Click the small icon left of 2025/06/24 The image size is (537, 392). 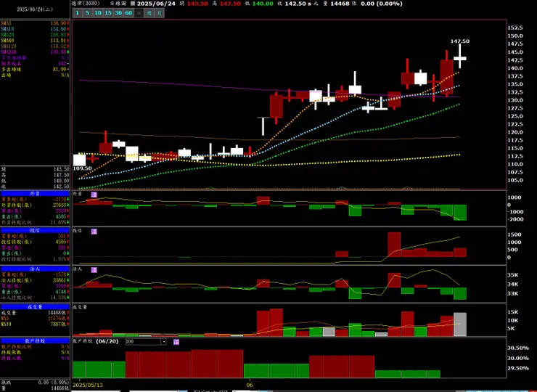(x=133, y=4)
